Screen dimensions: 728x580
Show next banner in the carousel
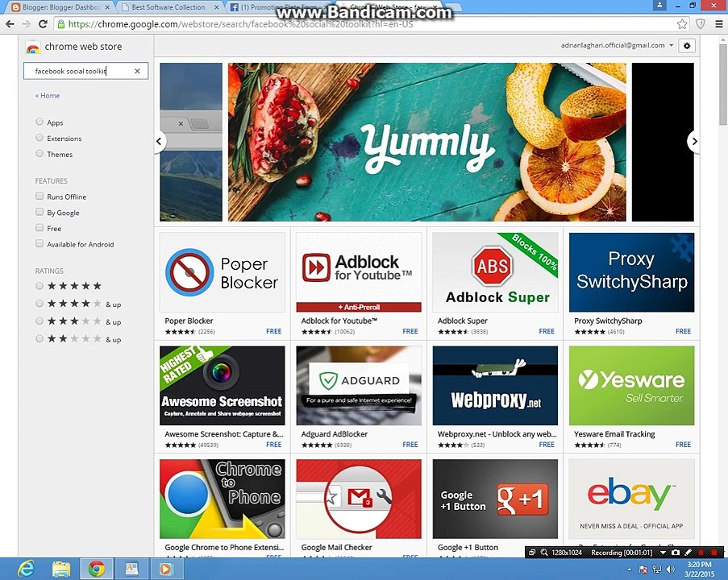coord(693,141)
